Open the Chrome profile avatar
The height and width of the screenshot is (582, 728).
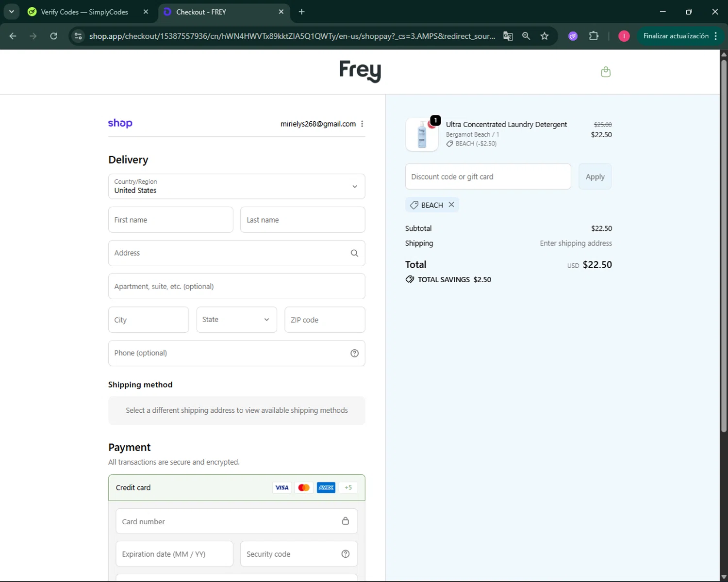click(x=624, y=36)
